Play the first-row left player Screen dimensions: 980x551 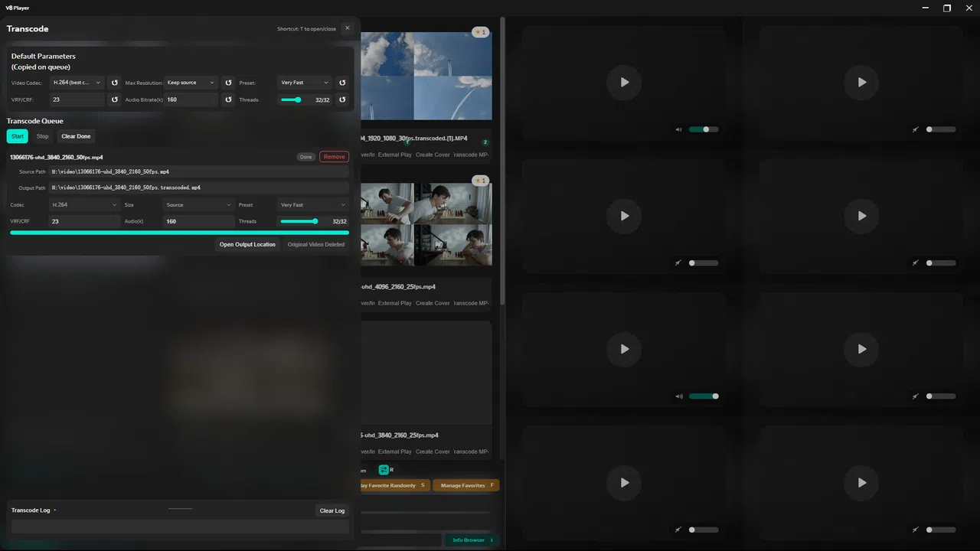[624, 82]
